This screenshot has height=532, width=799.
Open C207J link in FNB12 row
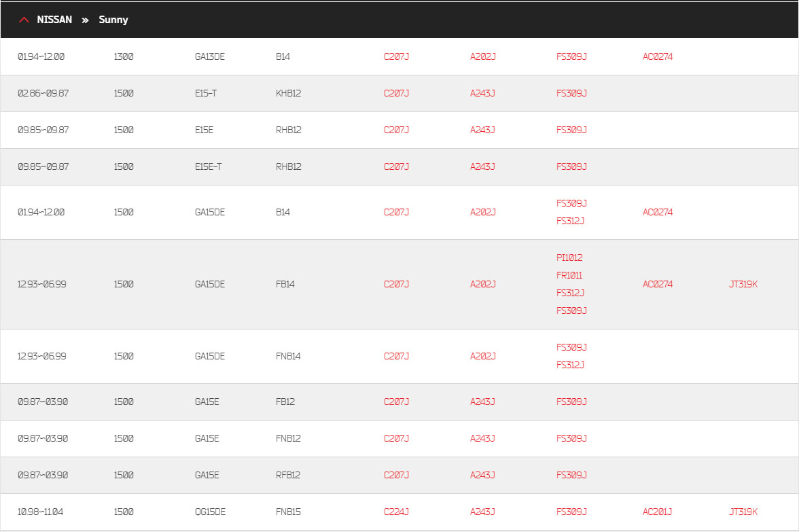397,438
